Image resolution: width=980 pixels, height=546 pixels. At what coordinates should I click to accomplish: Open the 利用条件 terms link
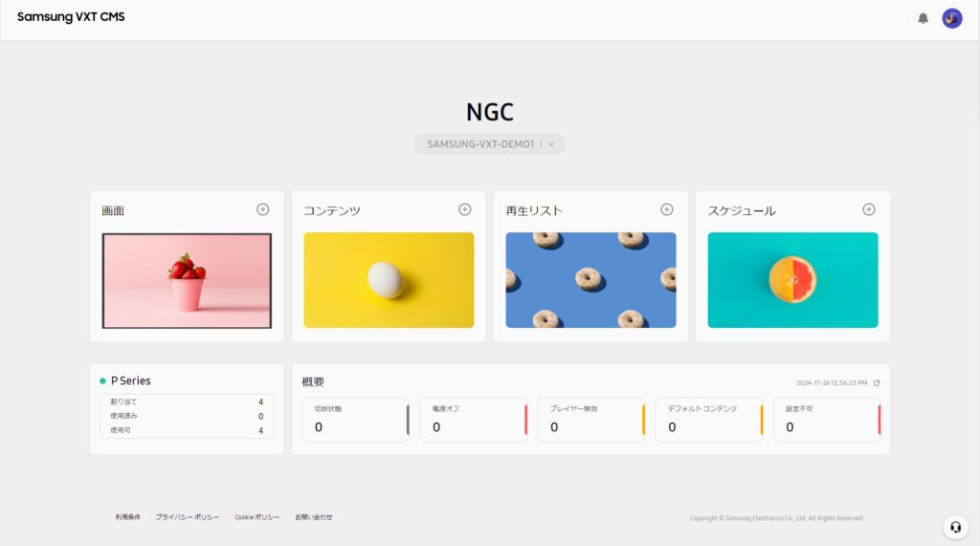tap(127, 517)
